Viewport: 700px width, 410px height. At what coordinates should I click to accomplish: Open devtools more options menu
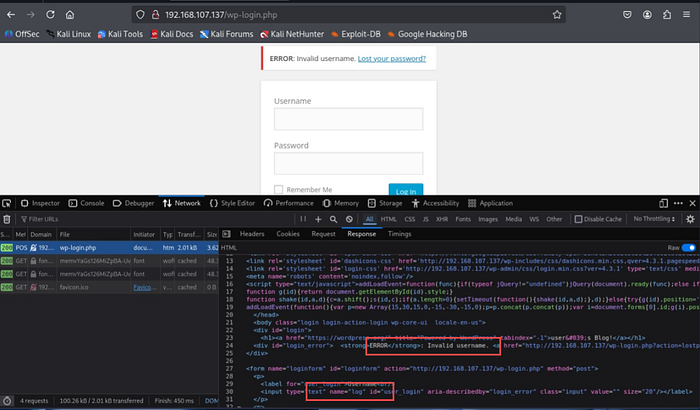678,203
